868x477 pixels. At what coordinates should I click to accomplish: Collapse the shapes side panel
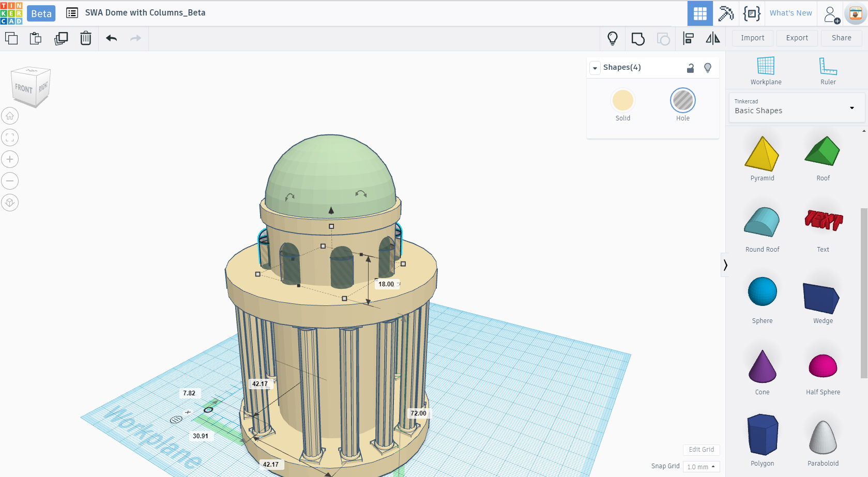coord(725,265)
